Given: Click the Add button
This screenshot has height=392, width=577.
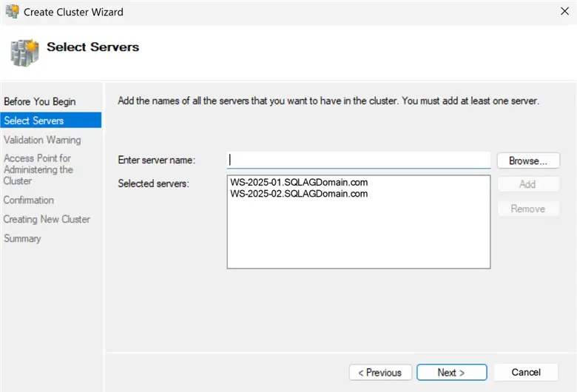Looking at the screenshot, I should point(528,184).
